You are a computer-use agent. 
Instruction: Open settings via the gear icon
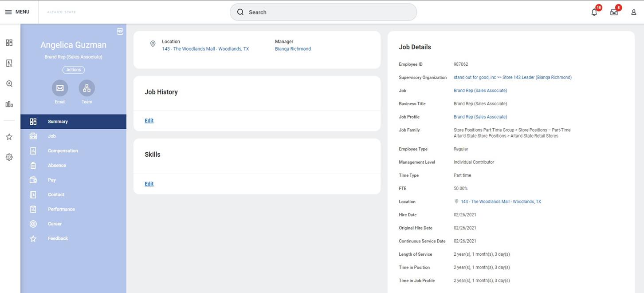(x=9, y=157)
